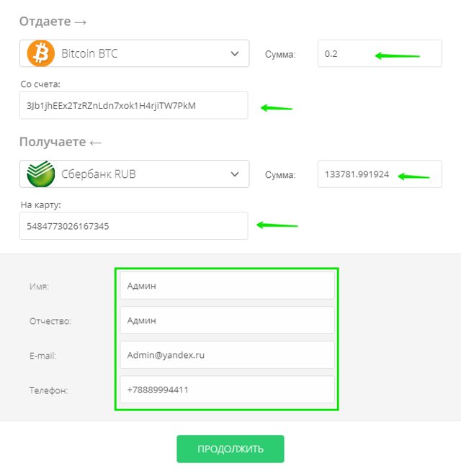
Task: Click the 'На карту' card number field
Action: 134,226
